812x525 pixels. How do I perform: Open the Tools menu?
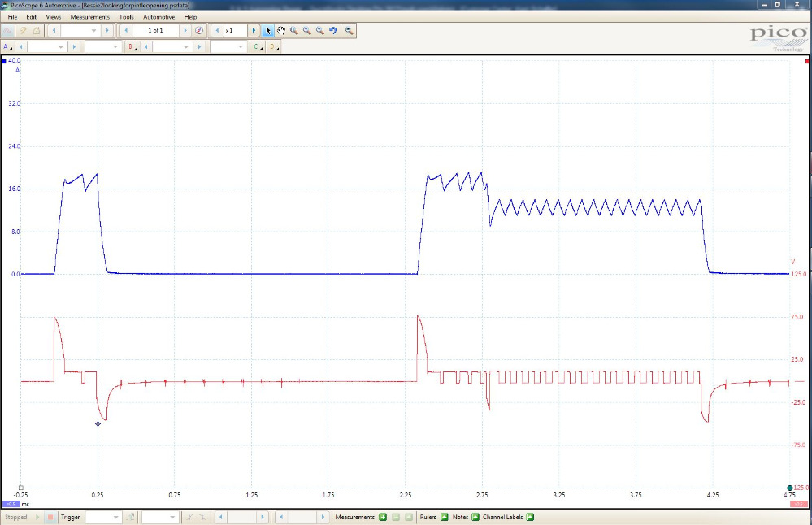coord(126,17)
